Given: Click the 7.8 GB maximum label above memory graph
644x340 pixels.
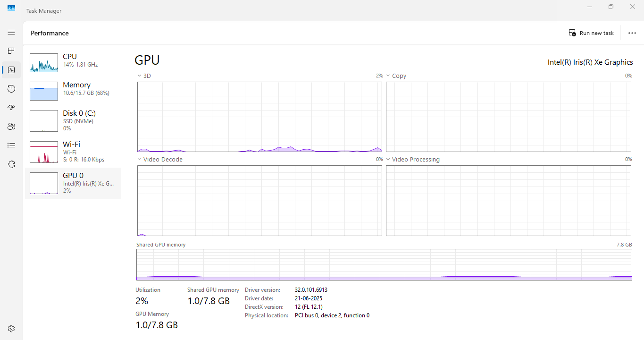Looking at the screenshot, I should coord(624,245).
